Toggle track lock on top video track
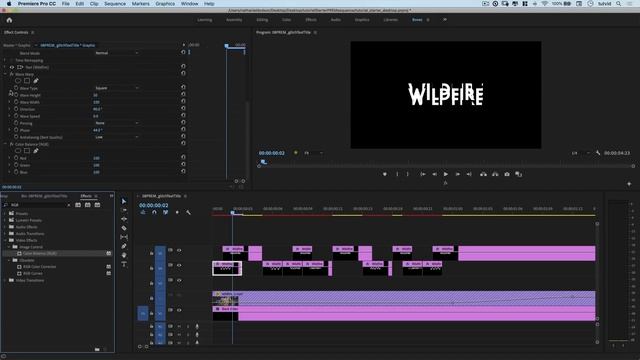The height and width of the screenshot is (360, 640). pos(151,253)
